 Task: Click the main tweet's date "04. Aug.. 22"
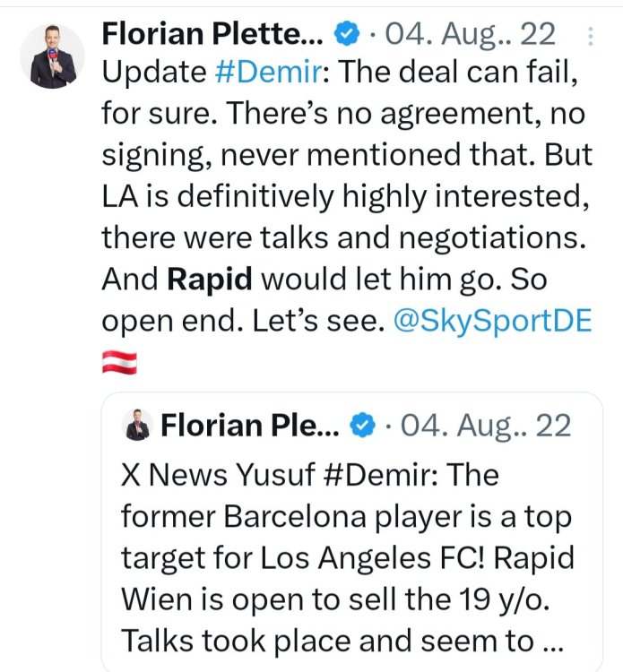click(x=472, y=34)
